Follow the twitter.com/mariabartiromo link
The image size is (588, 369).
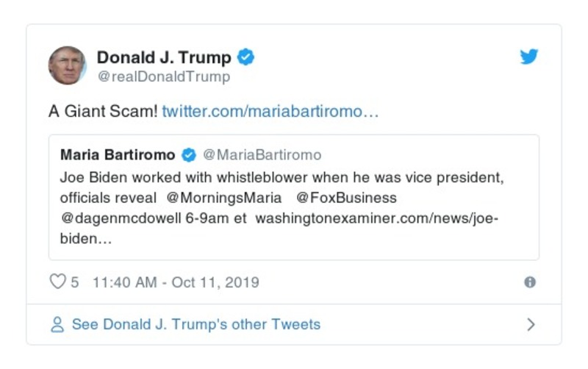click(270, 112)
